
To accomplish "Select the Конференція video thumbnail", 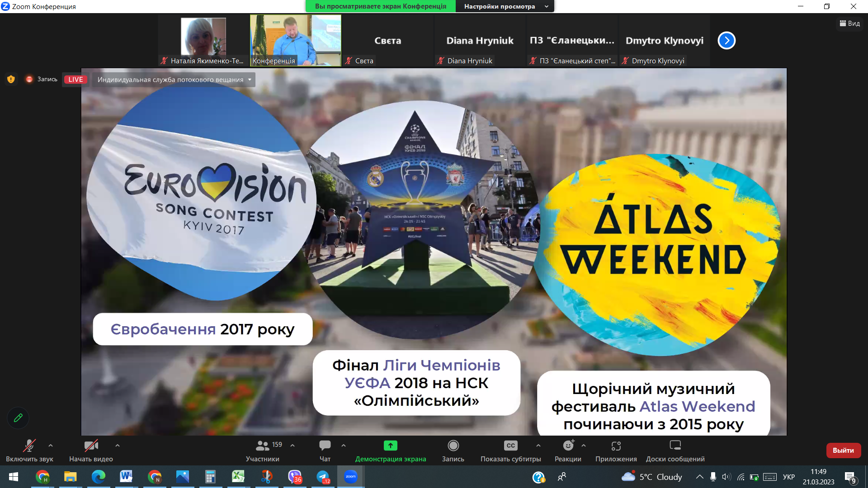I will (x=296, y=40).
